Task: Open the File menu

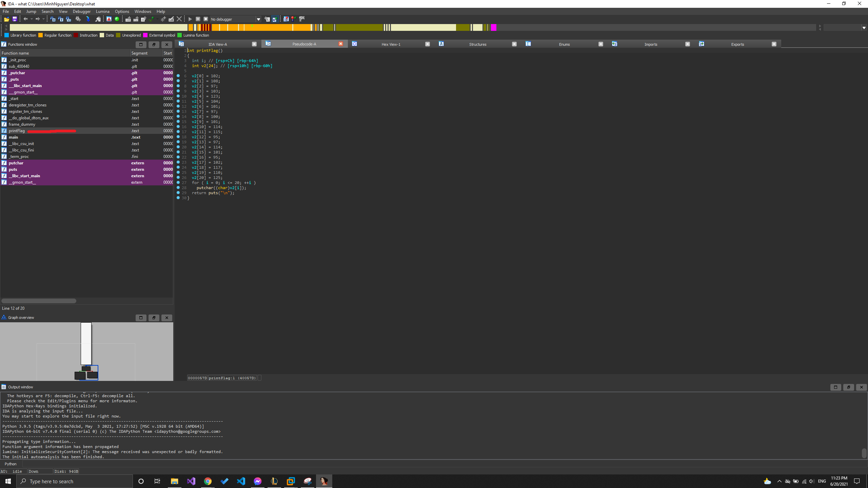Action: pyautogui.click(x=6, y=12)
